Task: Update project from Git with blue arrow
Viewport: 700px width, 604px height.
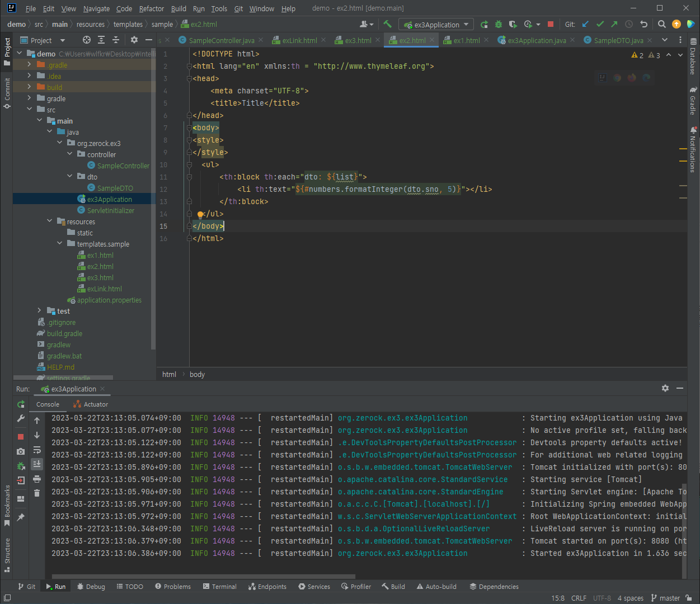Action: coord(585,24)
